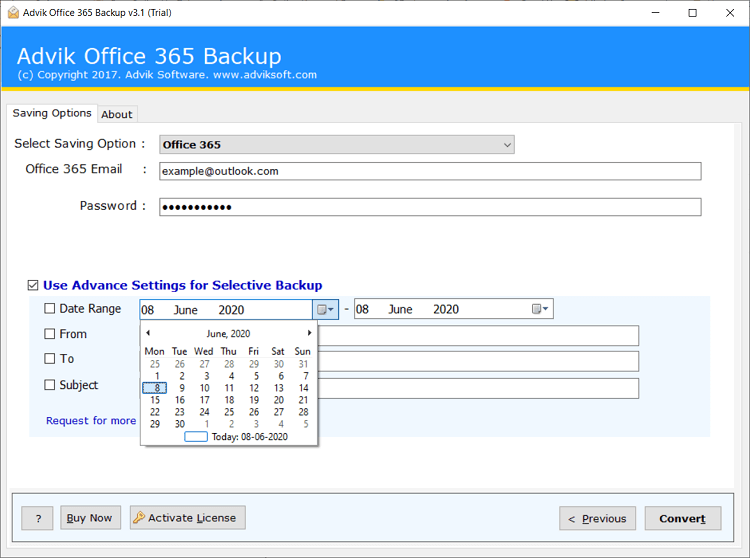The width and height of the screenshot is (750, 558).
Task: Click the June, 2020 calendar header
Action: 228,333
